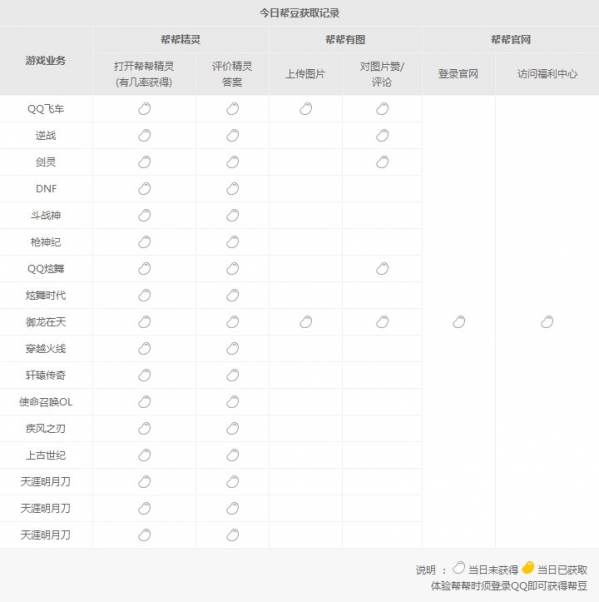Screen dimensions: 599x602
Task: Choose 斗战神 bean under 打开帮帮精灵
Action: click(x=144, y=215)
